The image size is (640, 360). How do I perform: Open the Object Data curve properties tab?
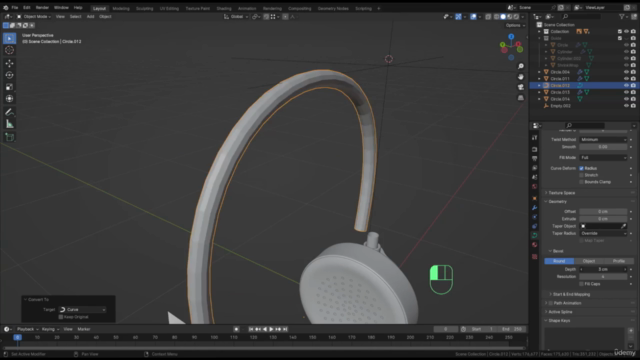tap(535, 235)
